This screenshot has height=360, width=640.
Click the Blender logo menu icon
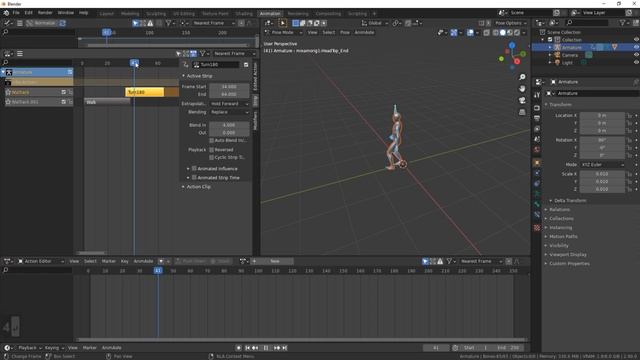(6, 13)
